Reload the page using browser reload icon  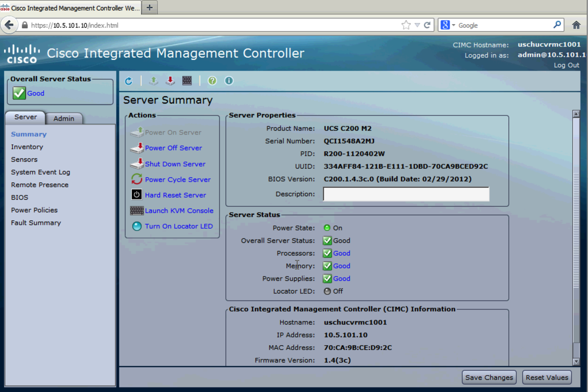427,25
